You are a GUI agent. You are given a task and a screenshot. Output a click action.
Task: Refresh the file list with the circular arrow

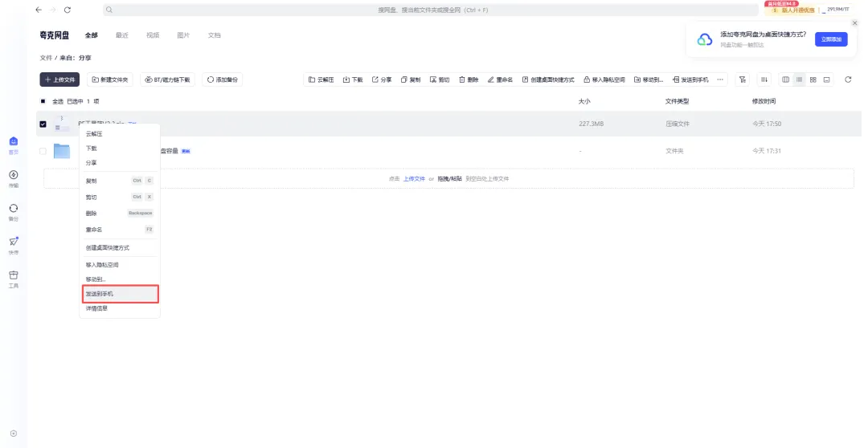tap(848, 79)
